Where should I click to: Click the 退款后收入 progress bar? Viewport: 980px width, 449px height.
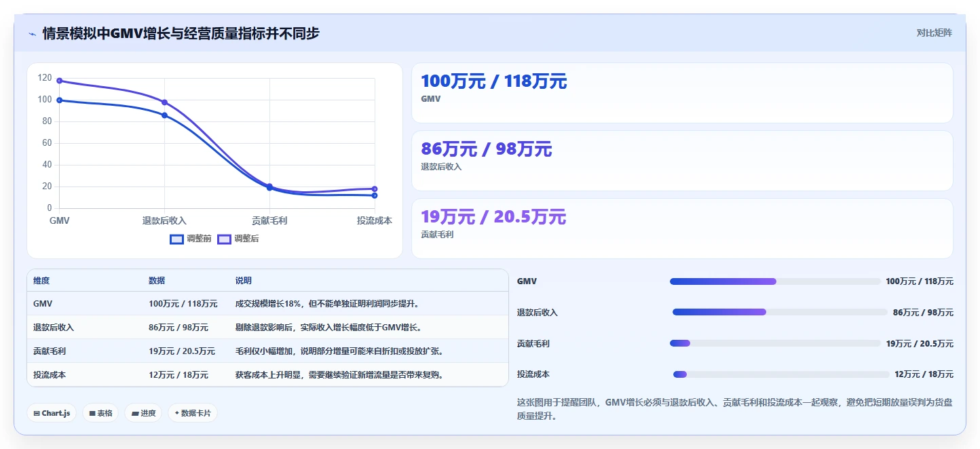(780, 312)
